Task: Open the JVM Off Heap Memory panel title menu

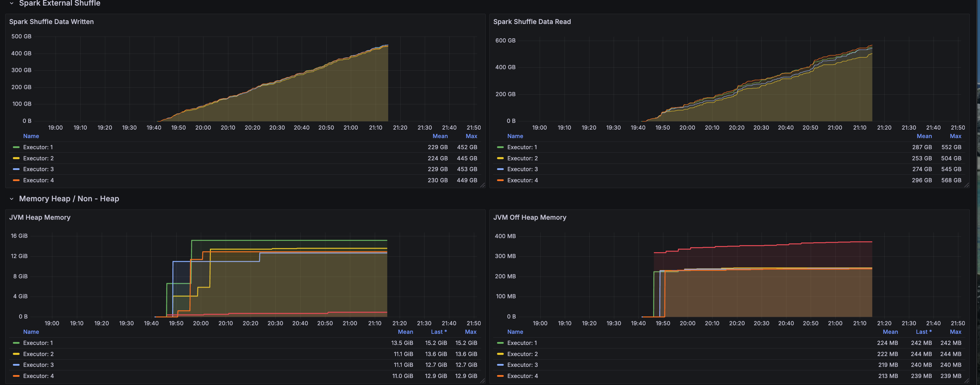Action: tap(529, 217)
